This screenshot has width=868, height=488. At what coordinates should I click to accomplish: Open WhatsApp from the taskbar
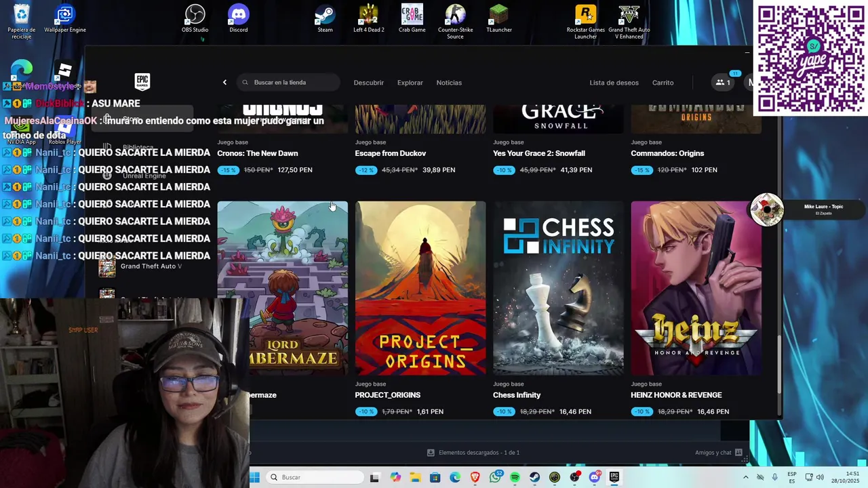tap(495, 477)
